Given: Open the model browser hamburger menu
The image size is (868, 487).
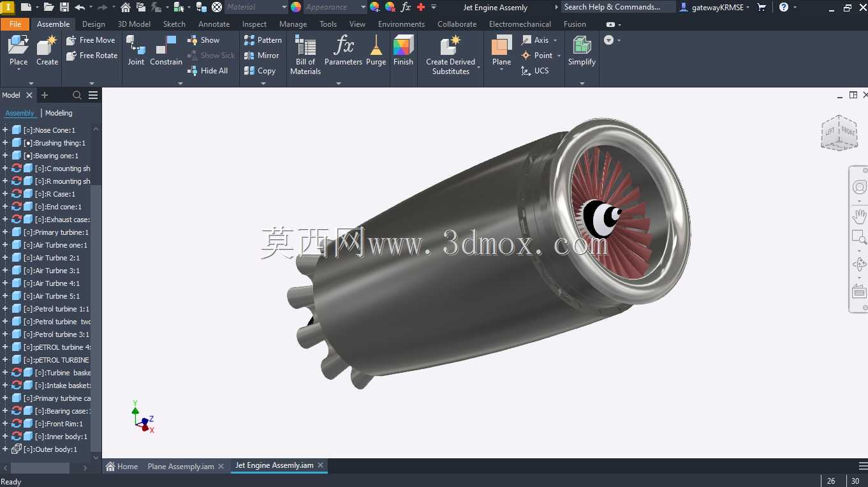Looking at the screenshot, I should [93, 95].
